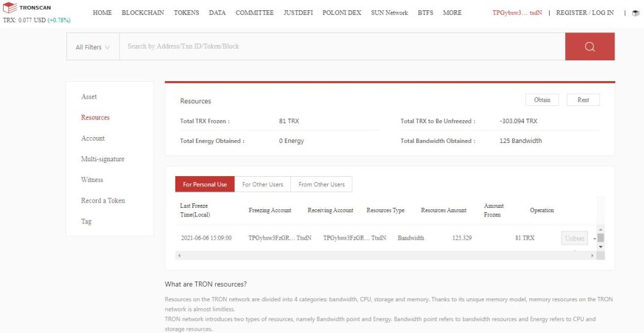The width and height of the screenshot is (644, 333).
Task: Click the cube network icon at top right
Action: pos(636,13)
